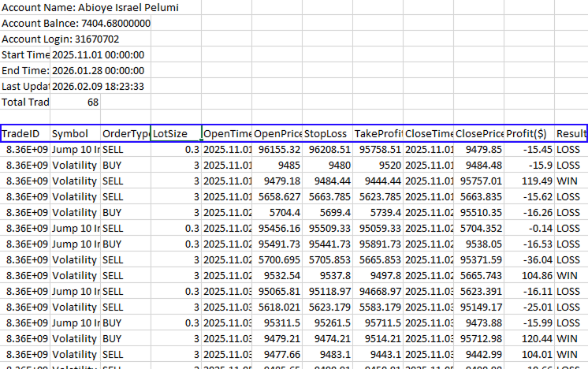This screenshot has width=588, height=369.
Task: Click the Start Time label cell
Action: 25,54
